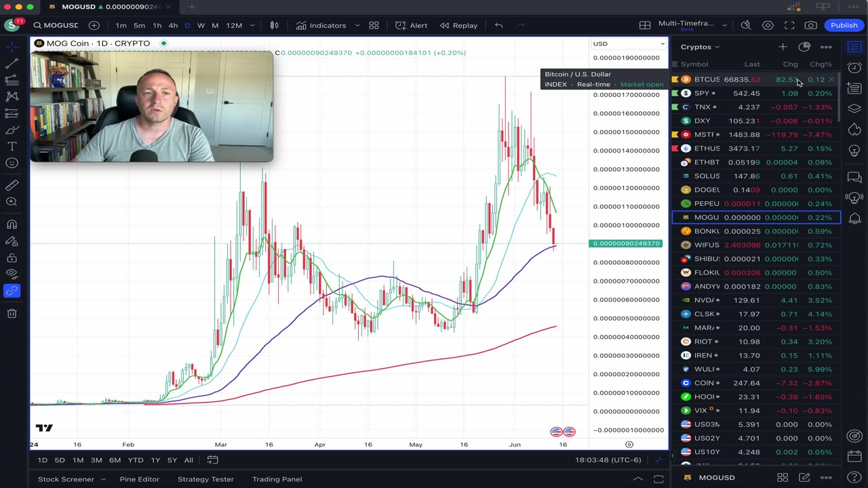Switch to the 5m timeframe
This screenshot has height=488, width=868.
click(139, 25)
